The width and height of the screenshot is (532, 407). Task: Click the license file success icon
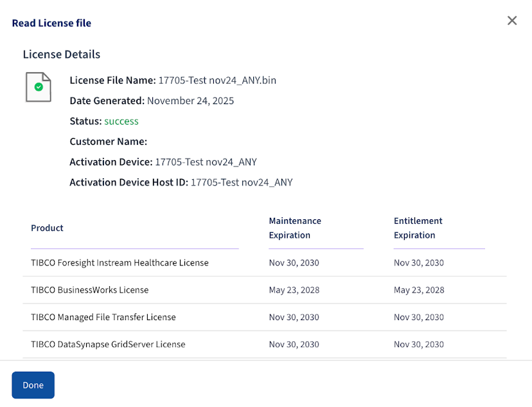[38, 87]
